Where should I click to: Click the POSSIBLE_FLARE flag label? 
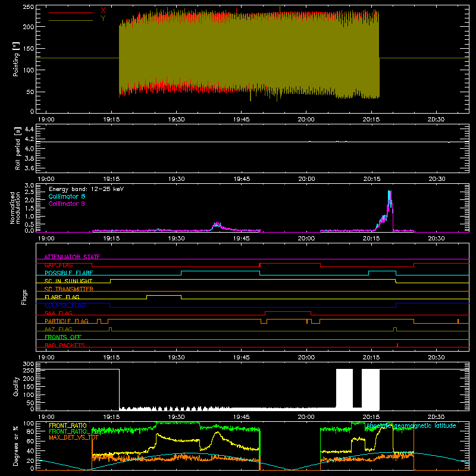(x=68, y=273)
